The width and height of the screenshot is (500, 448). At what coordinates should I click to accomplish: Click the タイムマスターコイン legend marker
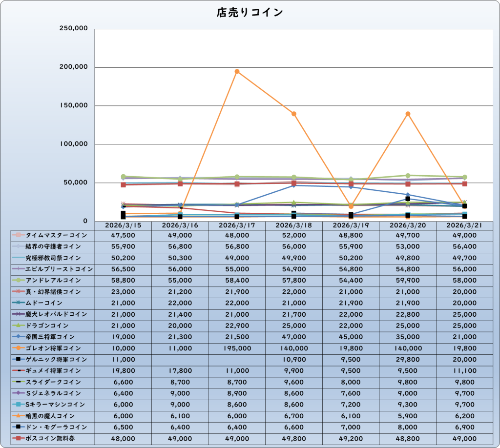coord(18,235)
